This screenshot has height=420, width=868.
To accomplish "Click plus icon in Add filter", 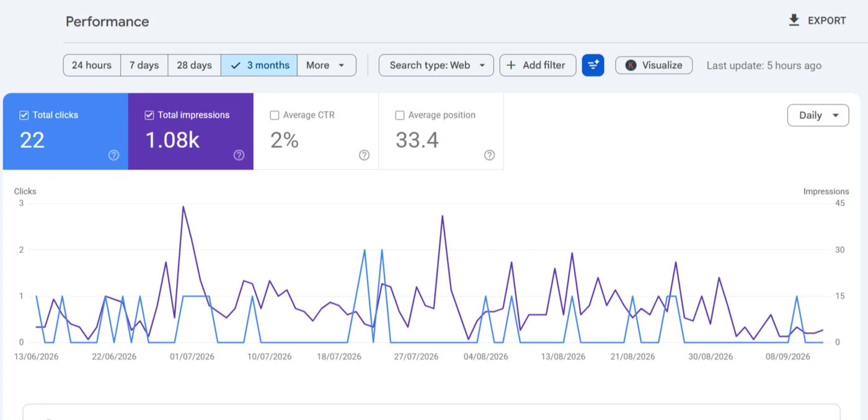I will pyautogui.click(x=511, y=65).
